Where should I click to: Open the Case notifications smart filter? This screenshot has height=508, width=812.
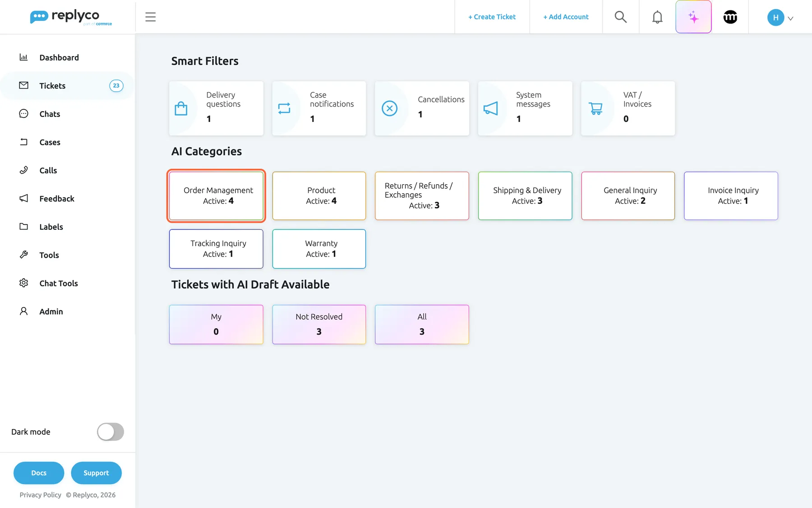[319, 108]
